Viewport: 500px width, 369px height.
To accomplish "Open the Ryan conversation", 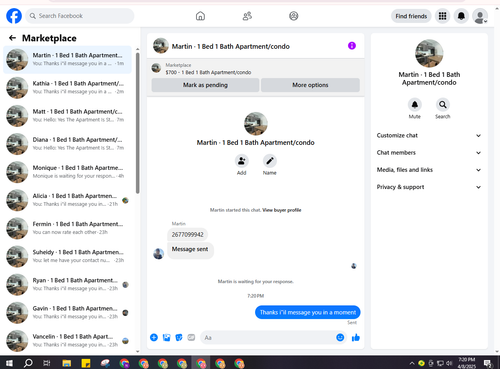I will [67, 285].
